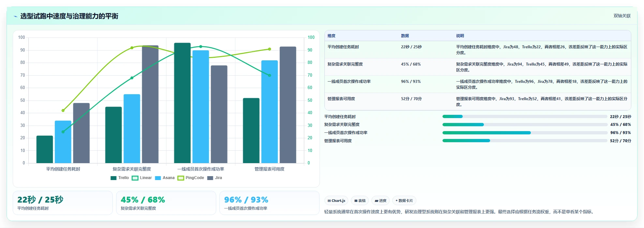Open the 96% / 93% stat card
The width and height of the screenshot is (644, 228).
(269, 203)
